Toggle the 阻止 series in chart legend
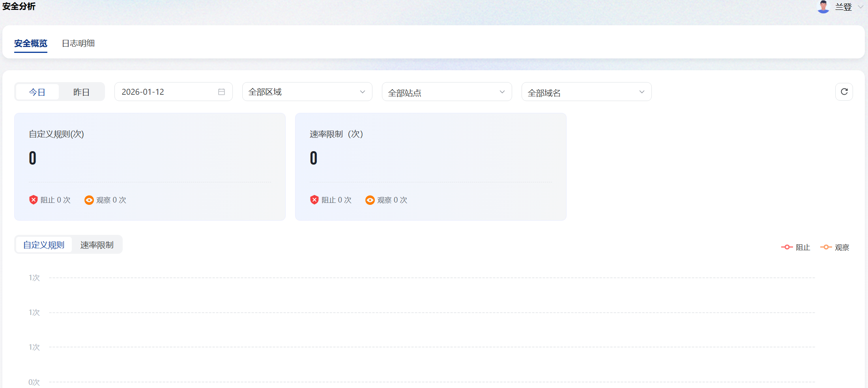Screen dimensions: 868x388 pos(795,247)
